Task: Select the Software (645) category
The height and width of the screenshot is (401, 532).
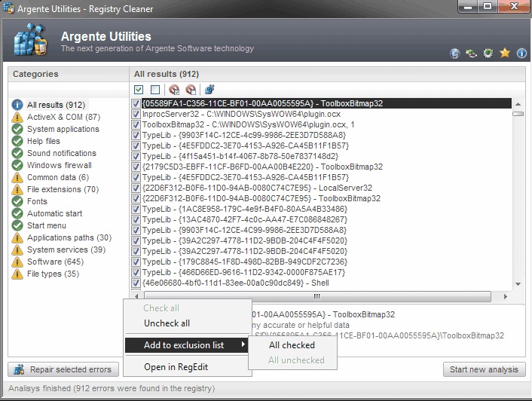Action: 55,262
